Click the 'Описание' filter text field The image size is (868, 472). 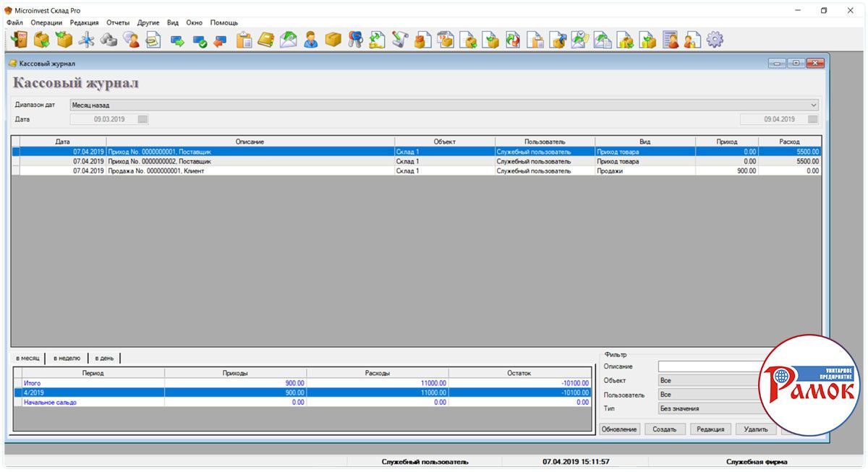point(709,366)
